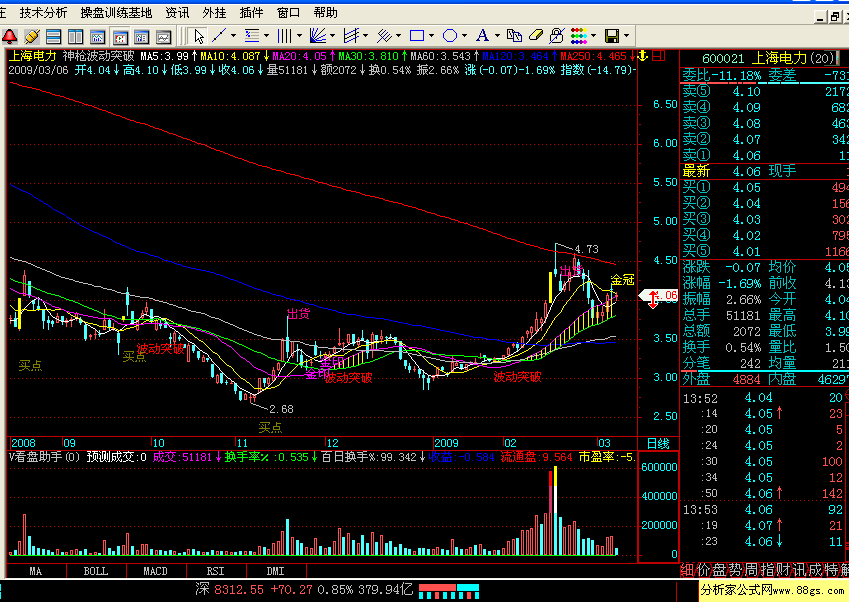Select the pitchfork channel tool

351,36
